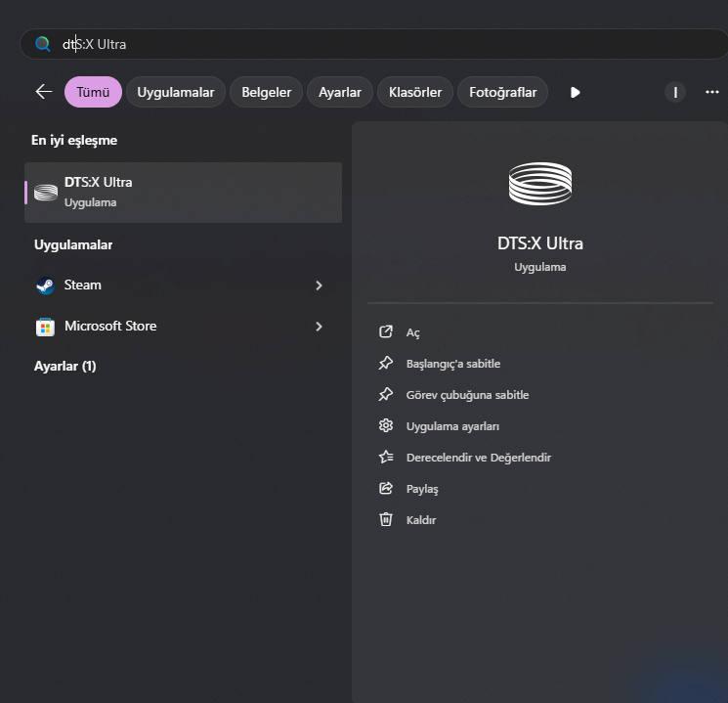728x703 pixels.
Task: Click the share icon beside Paylaş
Action: coord(386,488)
